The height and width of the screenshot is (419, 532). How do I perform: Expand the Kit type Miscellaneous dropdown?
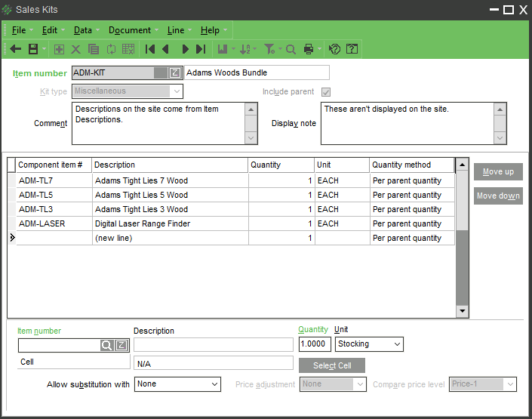coord(177,91)
